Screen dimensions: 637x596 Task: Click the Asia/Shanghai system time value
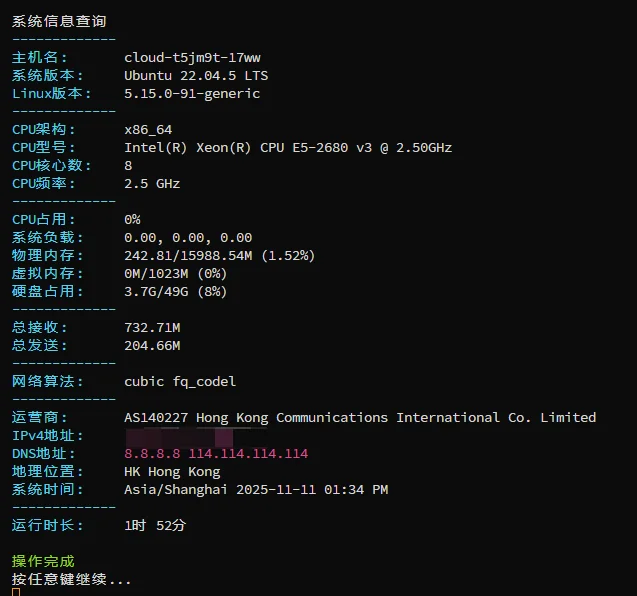click(256, 489)
